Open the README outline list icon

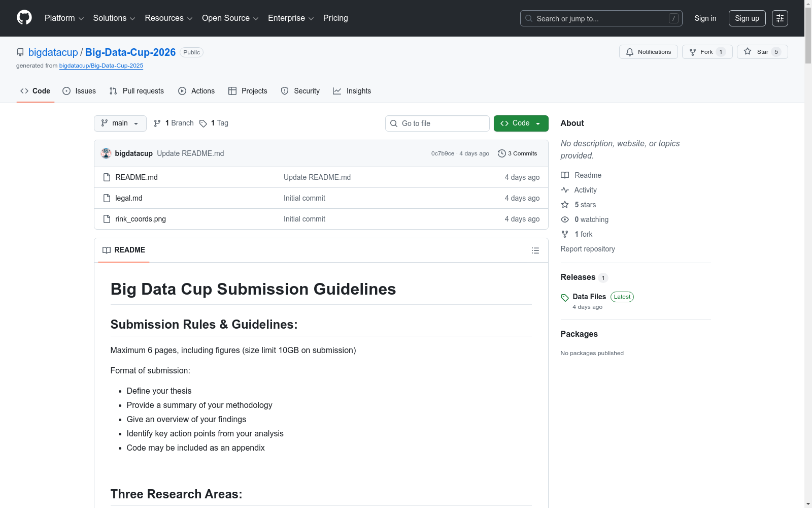[535, 250]
